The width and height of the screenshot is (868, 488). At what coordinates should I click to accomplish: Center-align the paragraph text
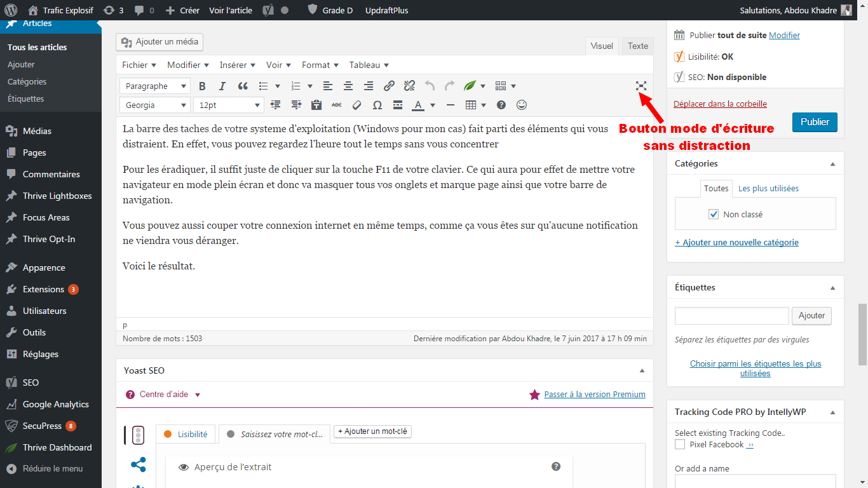point(348,86)
